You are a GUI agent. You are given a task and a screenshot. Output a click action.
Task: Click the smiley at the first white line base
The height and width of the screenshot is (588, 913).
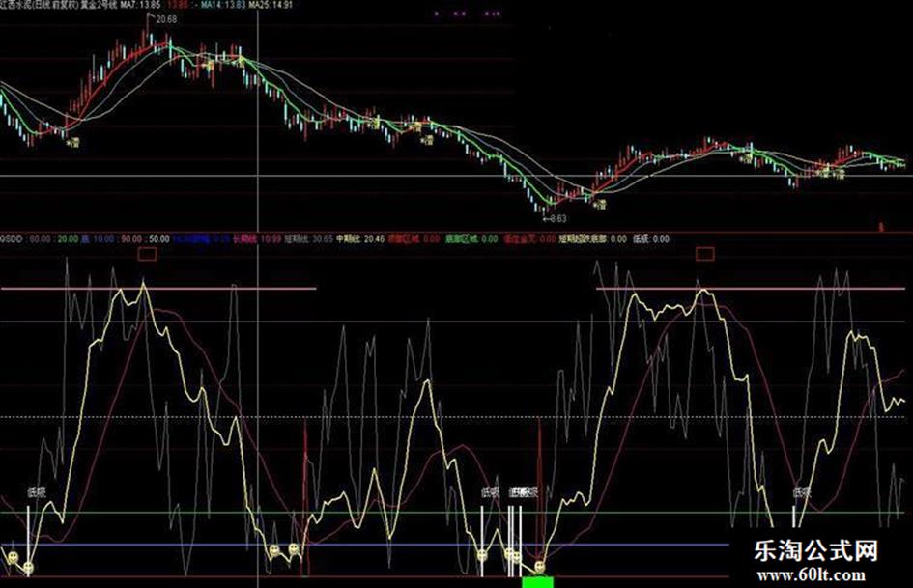point(28,567)
